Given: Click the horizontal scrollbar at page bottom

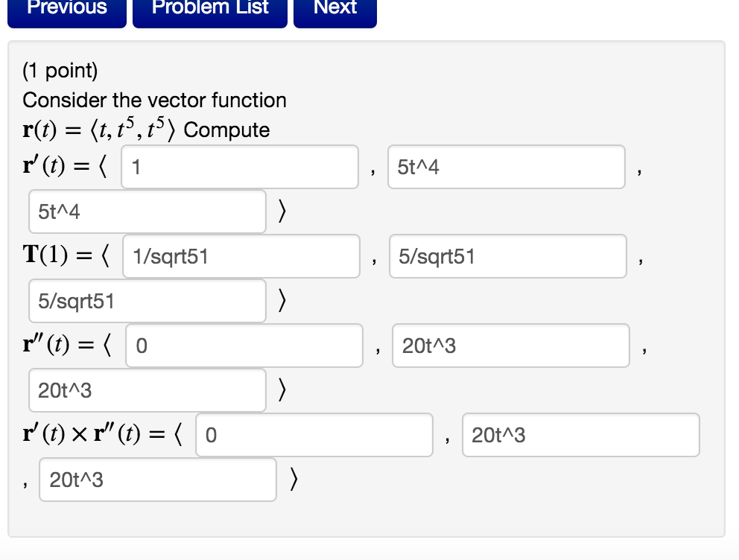Looking at the screenshot, I should click(369, 557).
